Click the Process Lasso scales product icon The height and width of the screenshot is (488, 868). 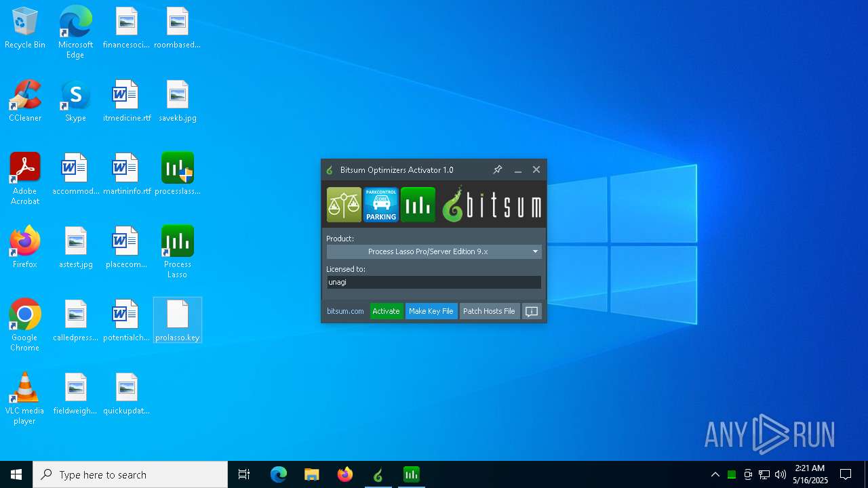(x=344, y=205)
